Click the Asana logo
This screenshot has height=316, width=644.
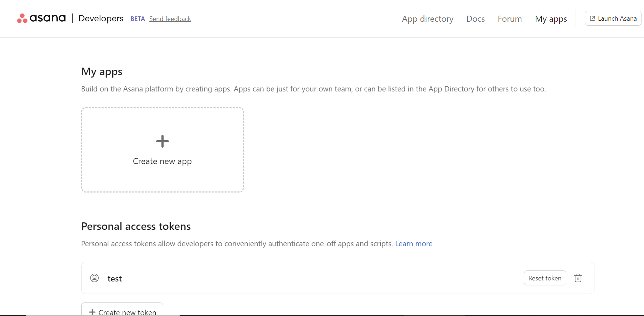tap(41, 18)
